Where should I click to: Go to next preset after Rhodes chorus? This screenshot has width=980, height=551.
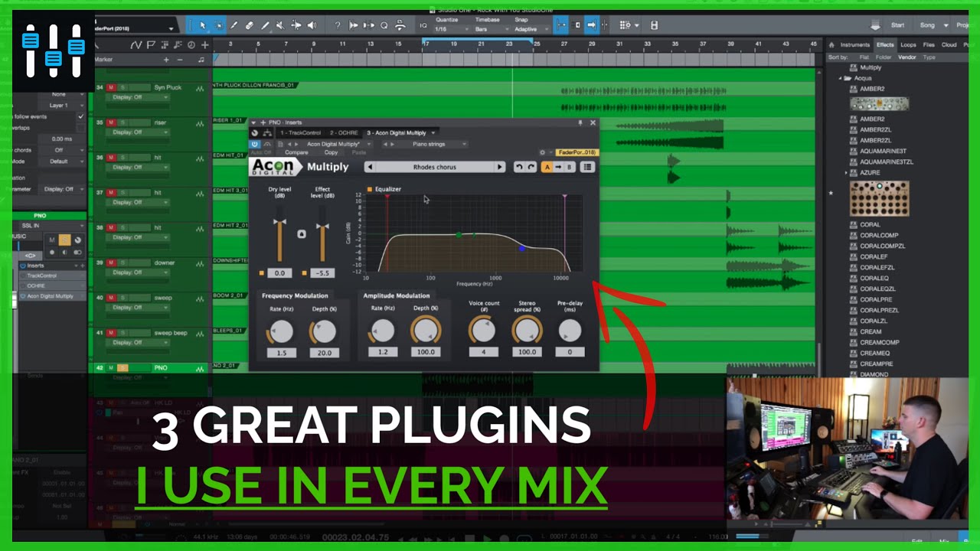pos(499,167)
